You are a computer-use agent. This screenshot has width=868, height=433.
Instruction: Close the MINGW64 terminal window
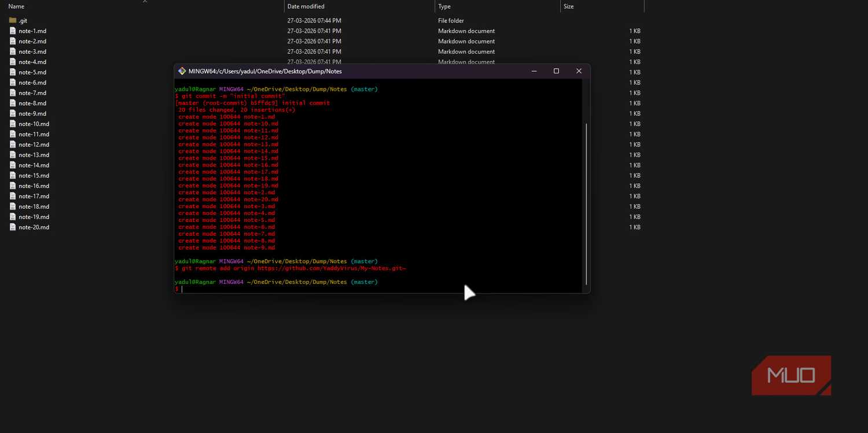click(579, 71)
